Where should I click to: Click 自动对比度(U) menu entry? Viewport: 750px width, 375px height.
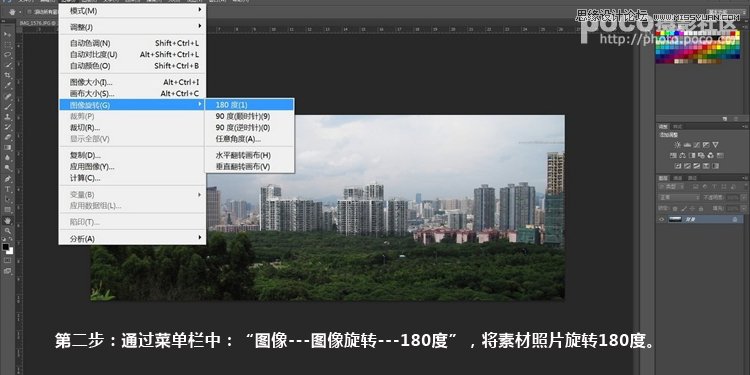tap(132, 55)
